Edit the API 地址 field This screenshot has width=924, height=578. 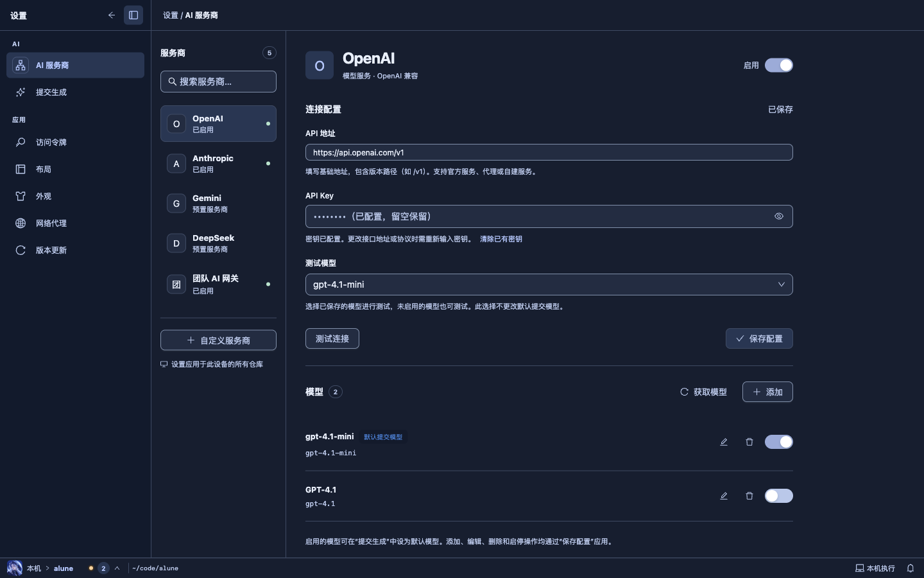(x=549, y=152)
